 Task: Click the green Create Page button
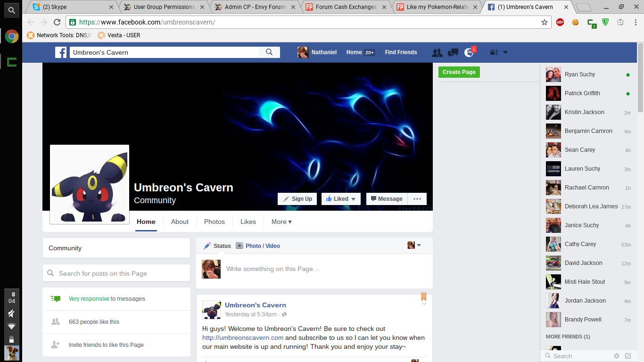click(459, 72)
